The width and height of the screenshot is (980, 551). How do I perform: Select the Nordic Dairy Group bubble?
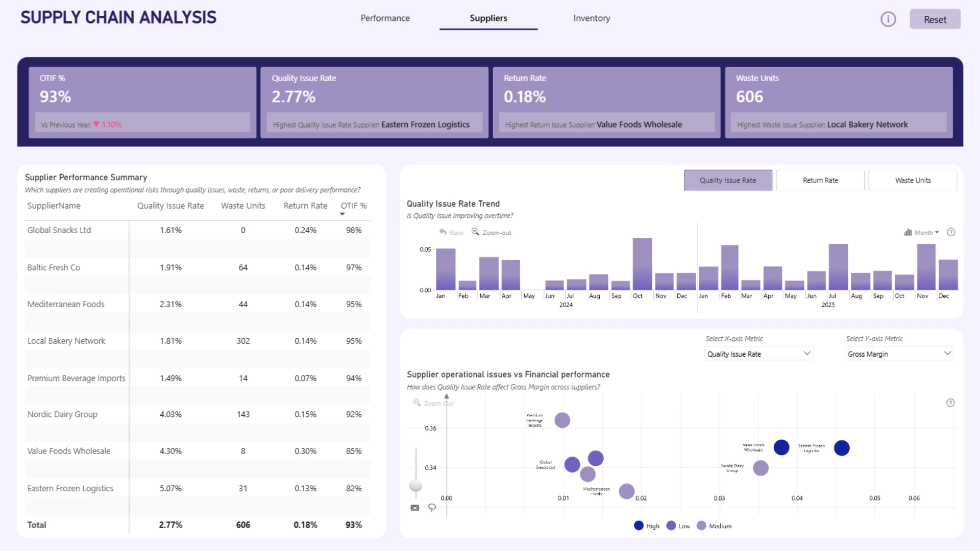761,468
